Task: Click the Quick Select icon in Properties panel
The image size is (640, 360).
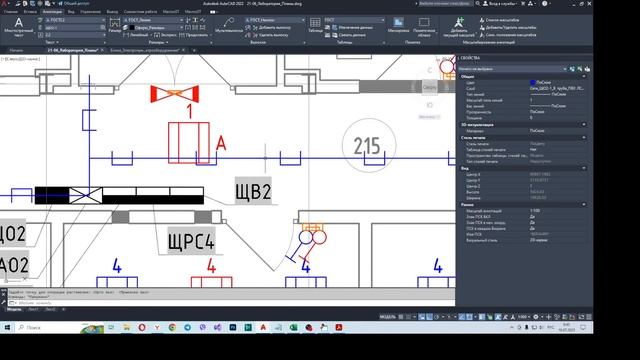Action: click(x=587, y=69)
